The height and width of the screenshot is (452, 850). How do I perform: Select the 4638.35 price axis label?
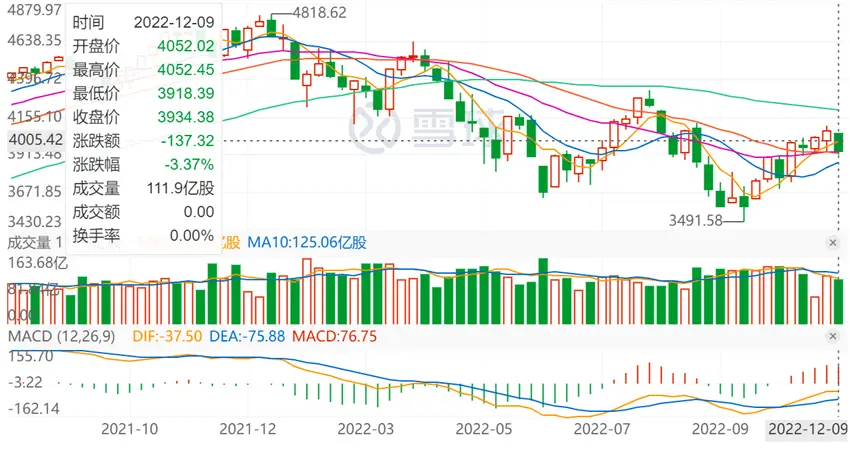pos(34,40)
